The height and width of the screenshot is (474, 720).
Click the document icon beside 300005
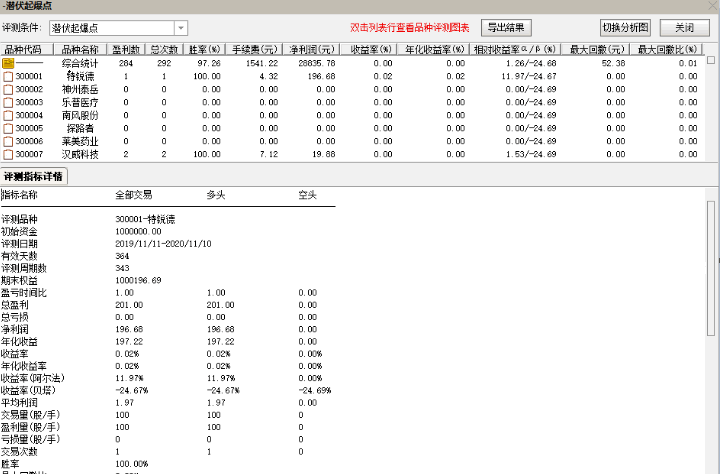click(8, 128)
